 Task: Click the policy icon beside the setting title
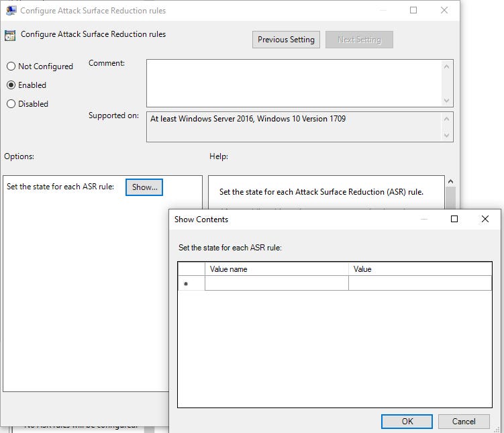(10, 36)
